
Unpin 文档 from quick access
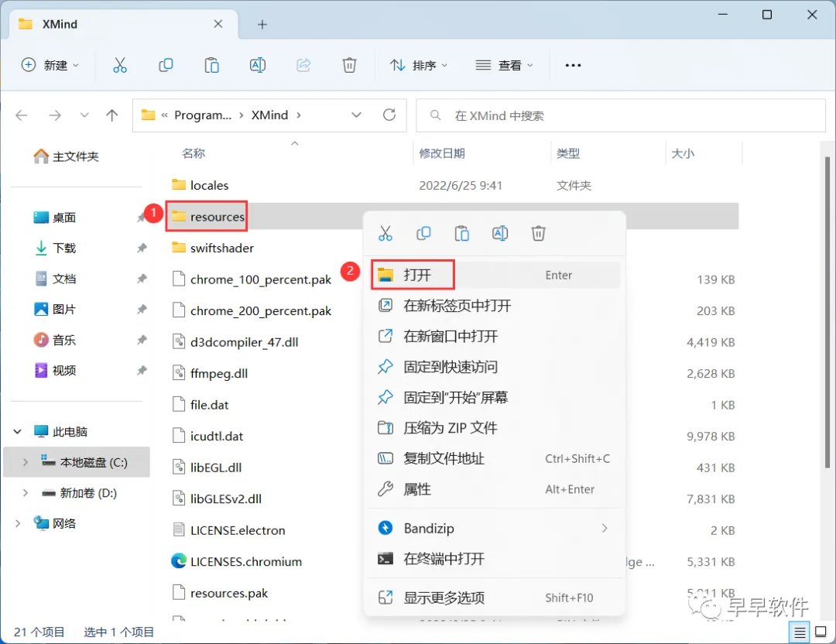(142, 279)
